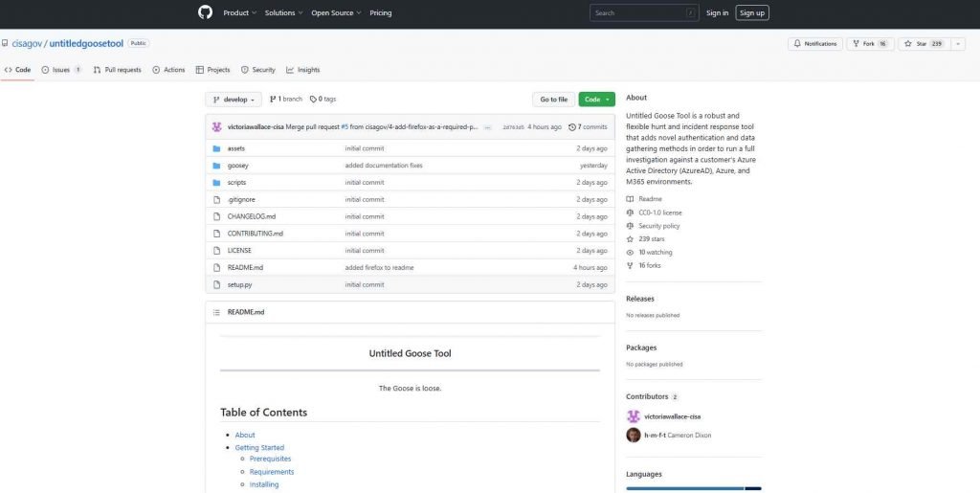Switch to the Code tab
The image size is (980, 493).
click(x=17, y=70)
